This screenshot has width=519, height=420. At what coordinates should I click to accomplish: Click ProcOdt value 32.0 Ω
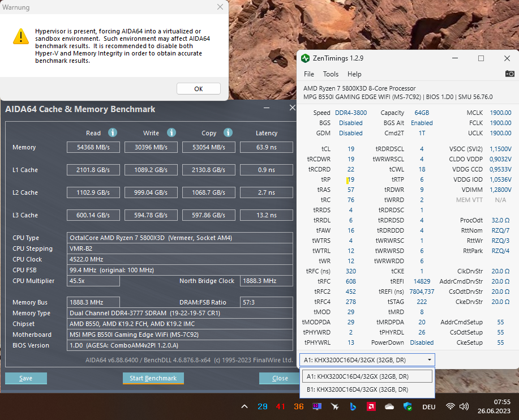tap(500, 220)
